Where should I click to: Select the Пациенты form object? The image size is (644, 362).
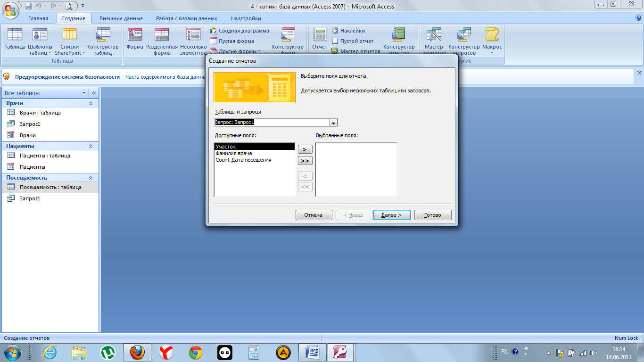coord(50,167)
